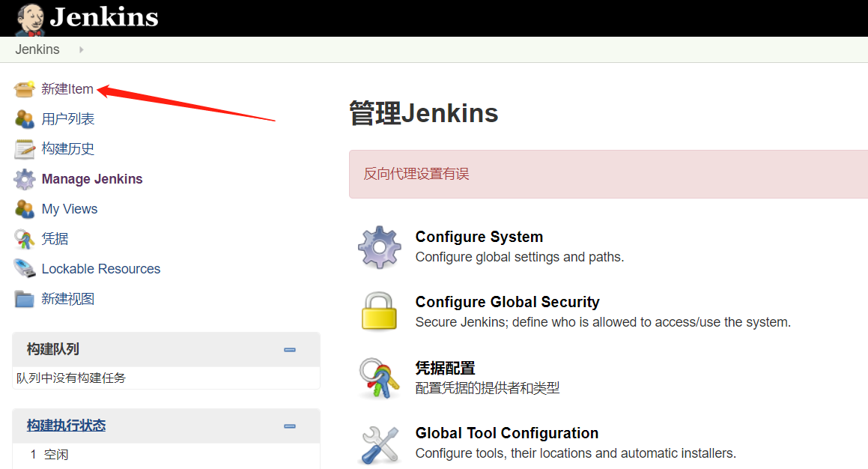
Task: Open the Jenkins title link in header
Action: click(104, 17)
